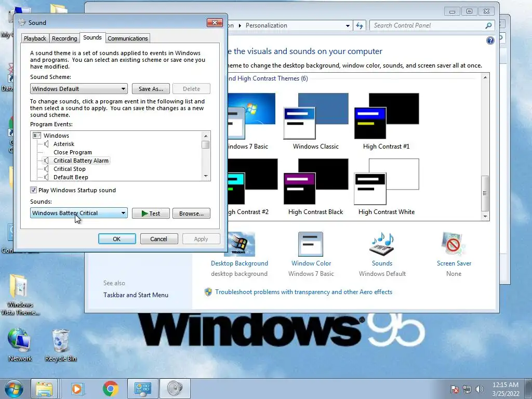Viewport: 532px width, 399px height.
Task: Uncheck Play Windows Startup sound
Action: [x=33, y=190]
